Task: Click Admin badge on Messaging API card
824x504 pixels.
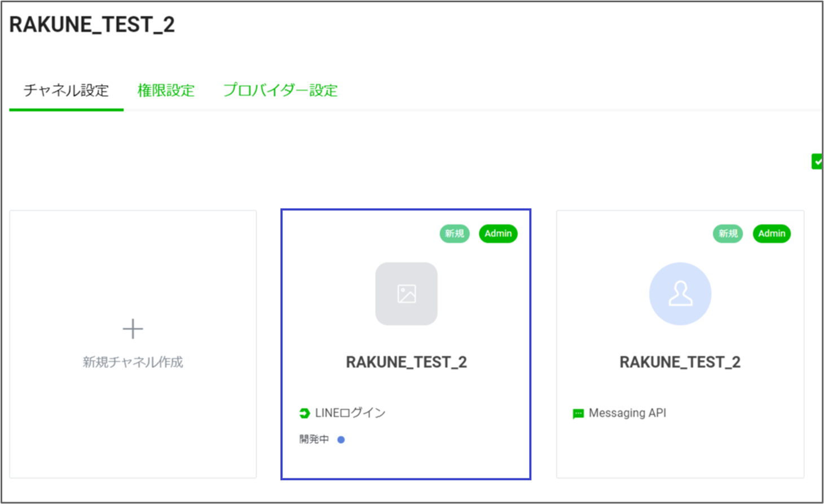Action: pyautogui.click(x=772, y=233)
